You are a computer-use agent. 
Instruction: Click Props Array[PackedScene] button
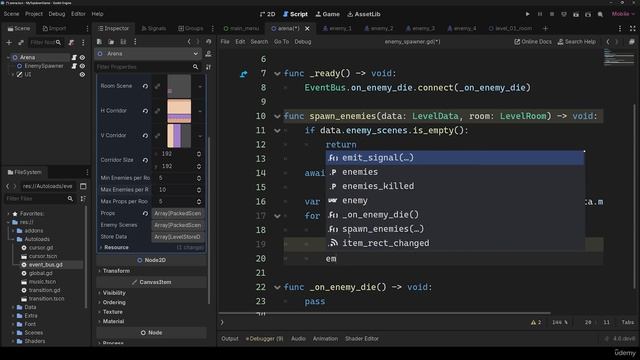coord(178,213)
